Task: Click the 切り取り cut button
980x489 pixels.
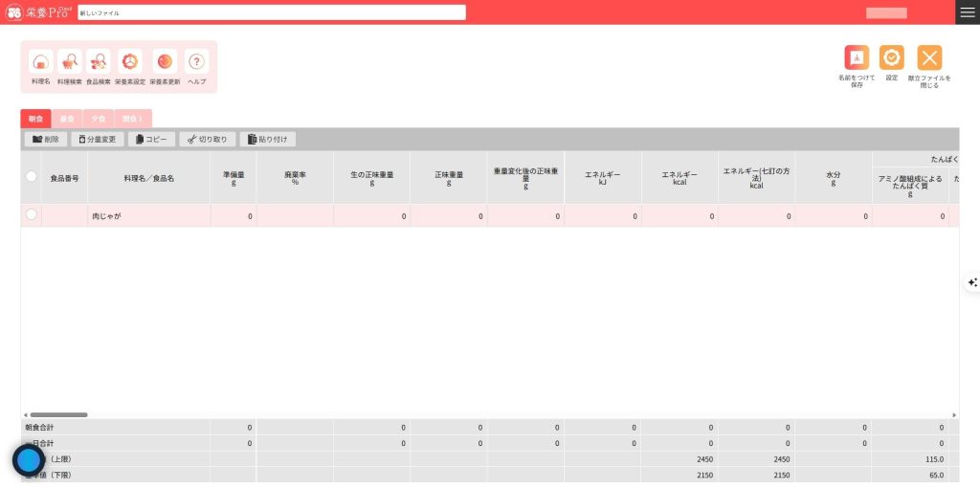Action: point(207,140)
